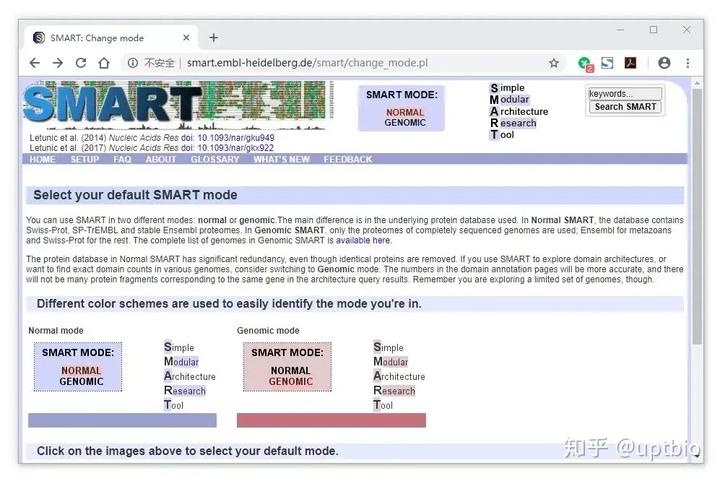
Task: Click the red Genomic mode color bar
Action: tap(332, 420)
